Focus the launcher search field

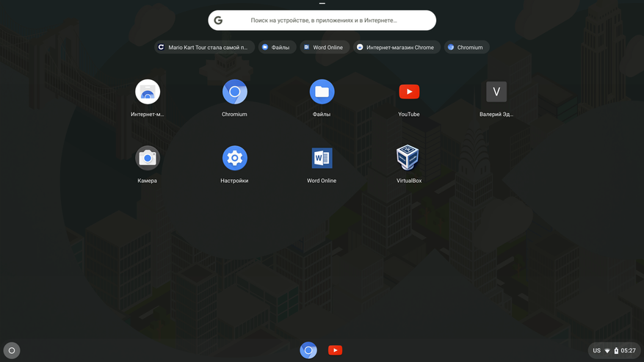point(322,20)
